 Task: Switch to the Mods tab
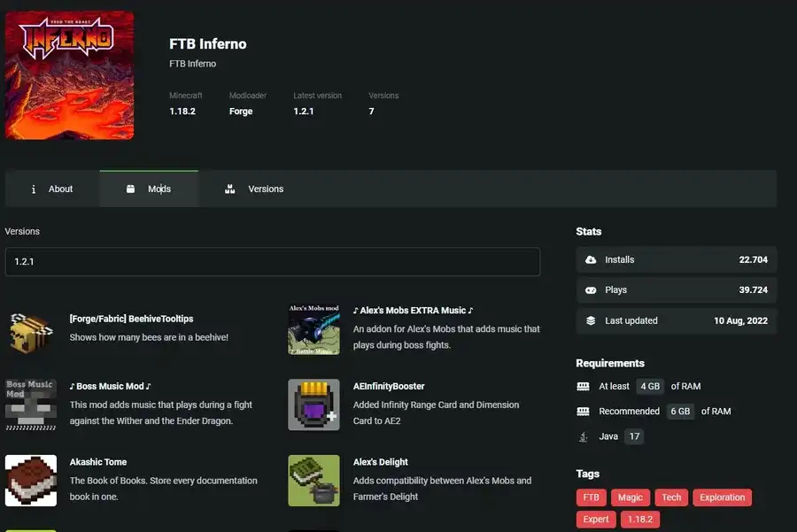[149, 189]
